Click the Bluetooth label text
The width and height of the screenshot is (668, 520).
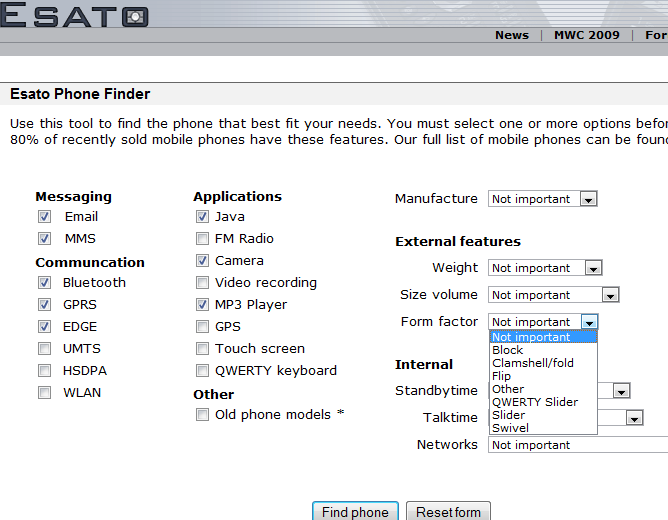coord(94,283)
